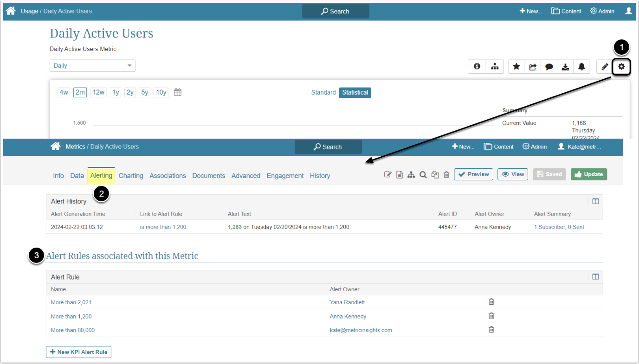Click the magnifier icon in the editor toolbar
Screen dimensions: 639x364
click(423, 174)
